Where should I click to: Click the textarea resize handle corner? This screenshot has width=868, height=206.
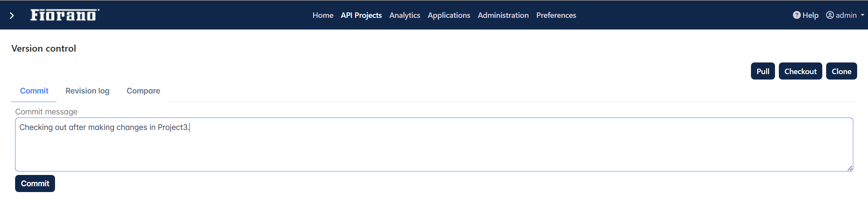coord(850,168)
